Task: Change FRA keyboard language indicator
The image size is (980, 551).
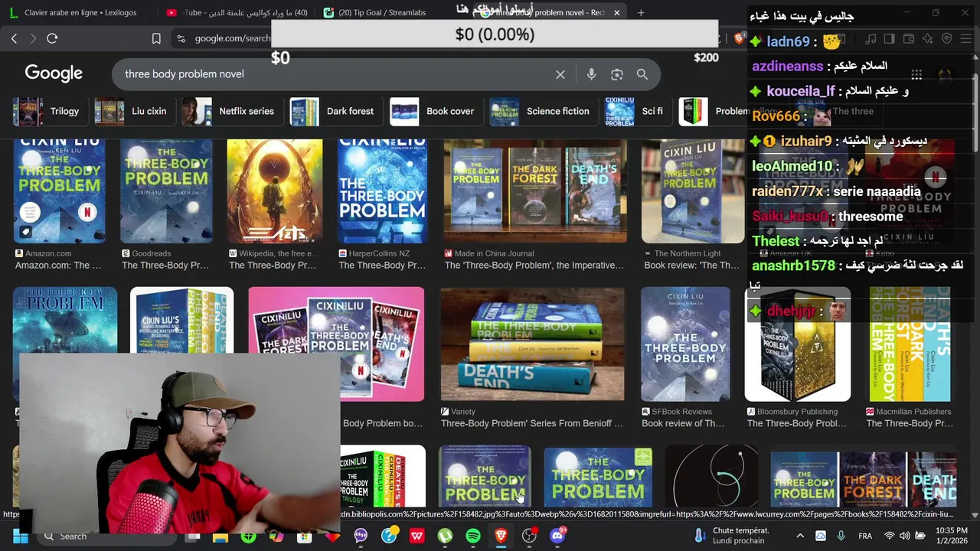Action: tap(865, 536)
